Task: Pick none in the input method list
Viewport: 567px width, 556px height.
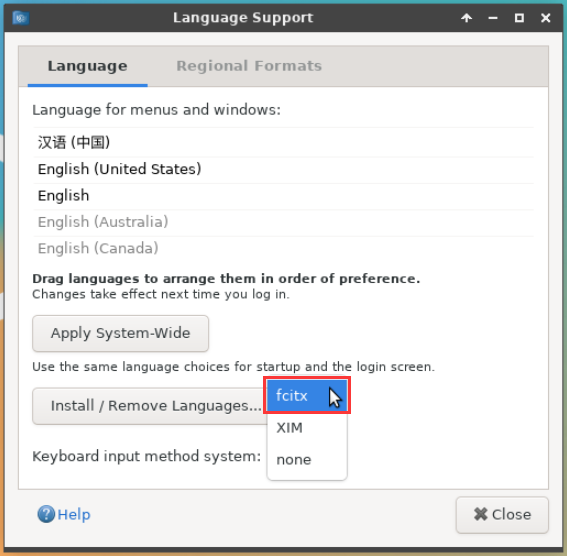Action: coord(307,460)
